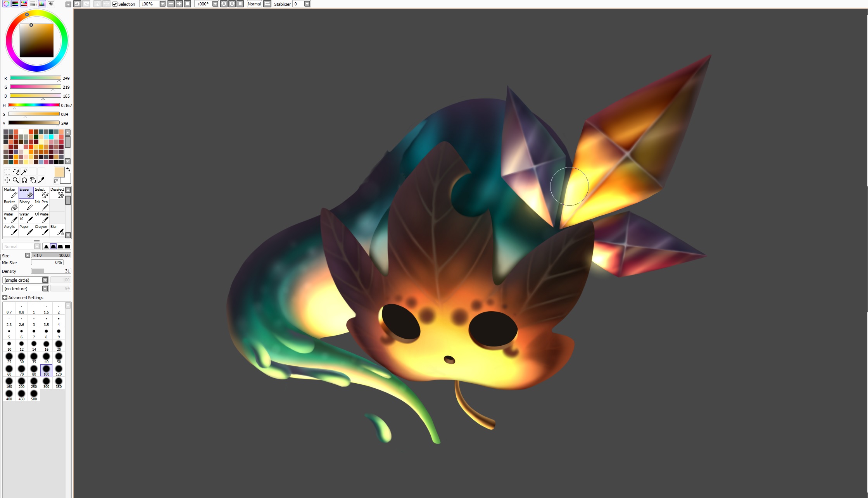The image size is (868, 498).
Task: Select the Binary pen tool
Action: 26,205
